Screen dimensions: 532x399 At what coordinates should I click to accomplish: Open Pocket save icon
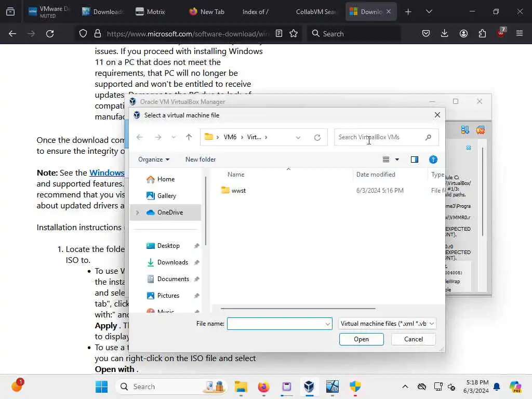(426, 33)
